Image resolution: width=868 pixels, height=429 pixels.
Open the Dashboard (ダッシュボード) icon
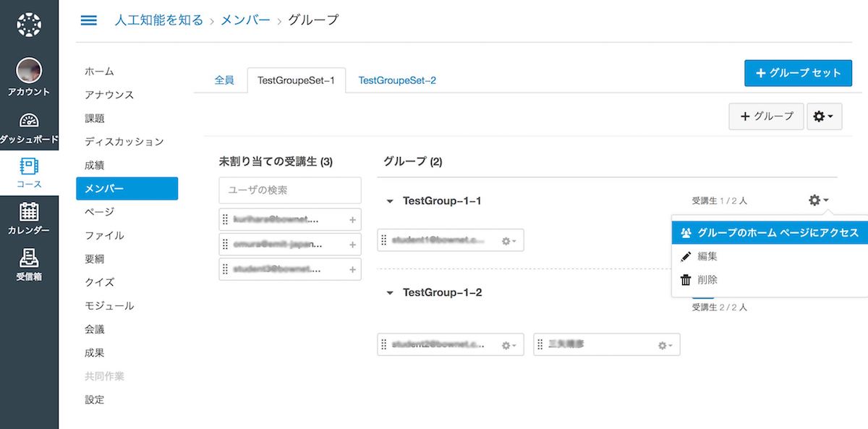pyautogui.click(x=29, y=121)
